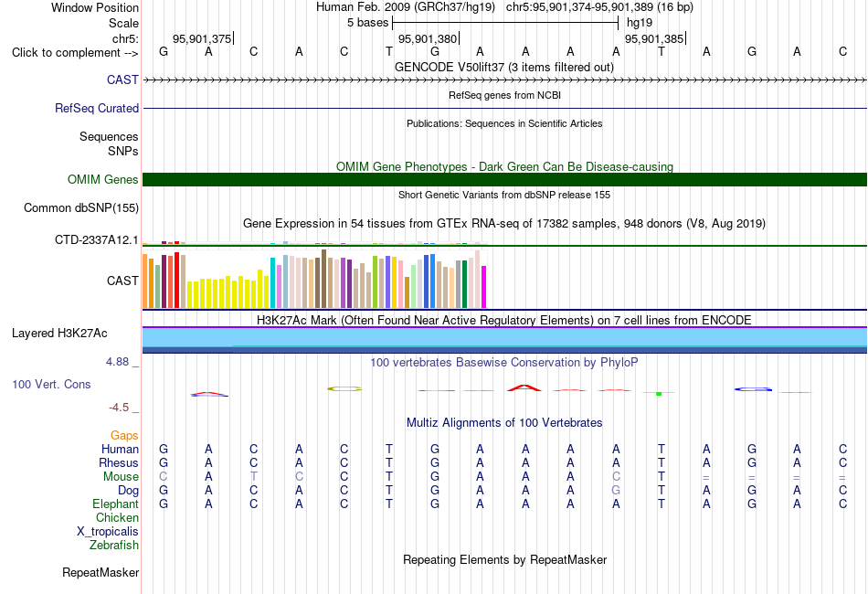Click the 'SNPs' track label
Viewport: 868px width, 594px height.
point(123,151)
